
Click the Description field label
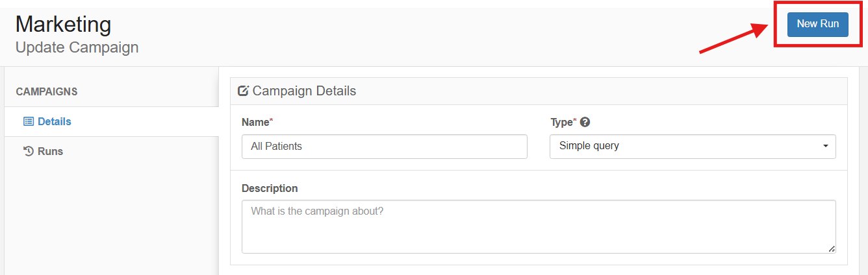[x=270, y=188]
